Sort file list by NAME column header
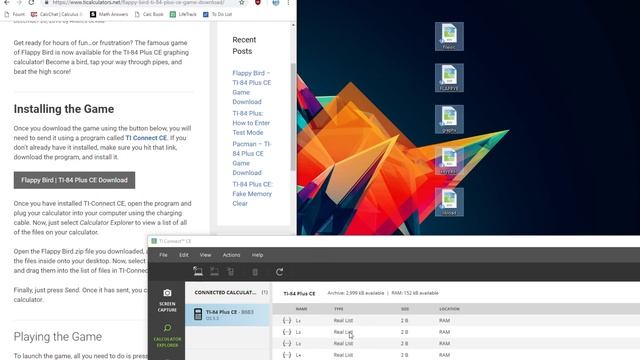 click(x=301, y=309)
